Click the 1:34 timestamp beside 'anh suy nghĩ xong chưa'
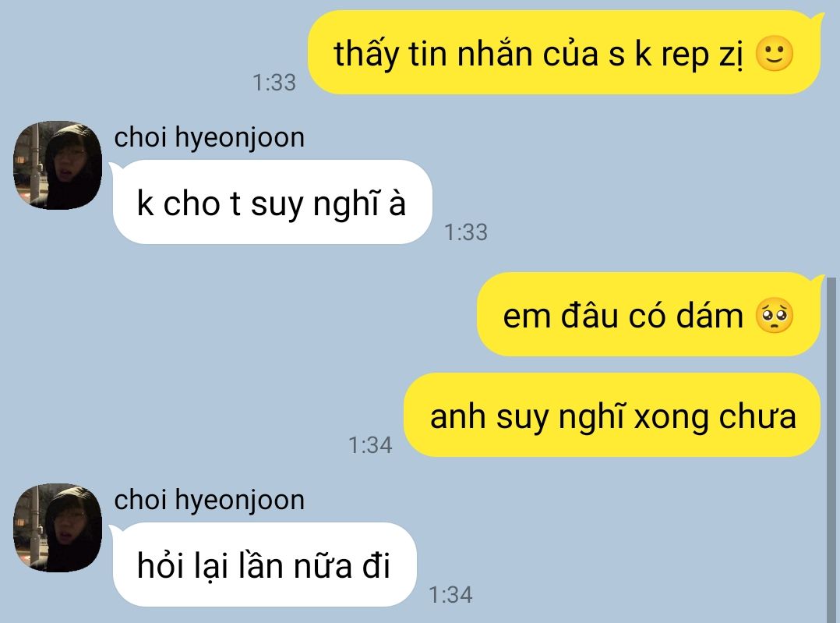 [x=370, y=445]
